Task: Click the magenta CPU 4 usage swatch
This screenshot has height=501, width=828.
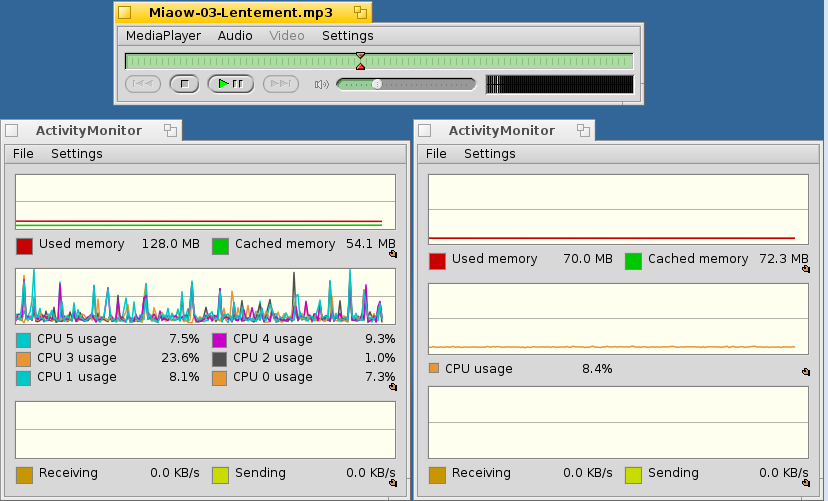Action: pyautogui.click(x=220, y=340)
